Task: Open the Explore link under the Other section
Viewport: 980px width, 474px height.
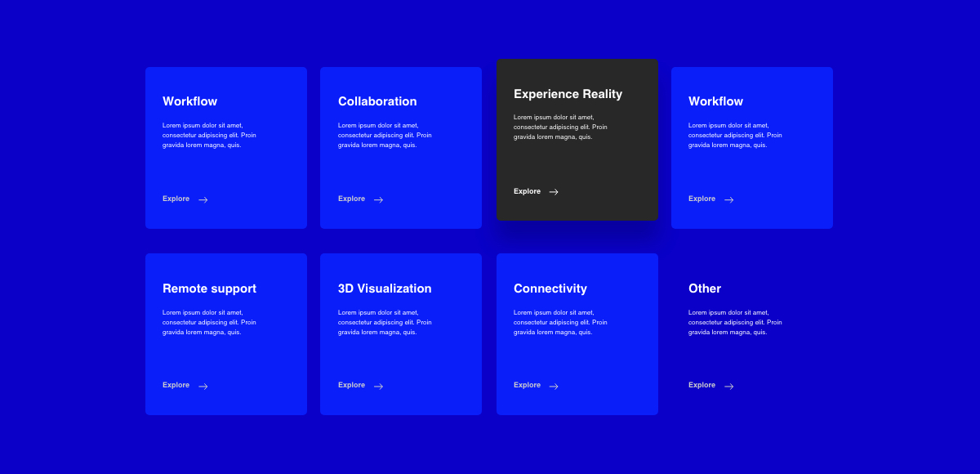Action: 702,385
